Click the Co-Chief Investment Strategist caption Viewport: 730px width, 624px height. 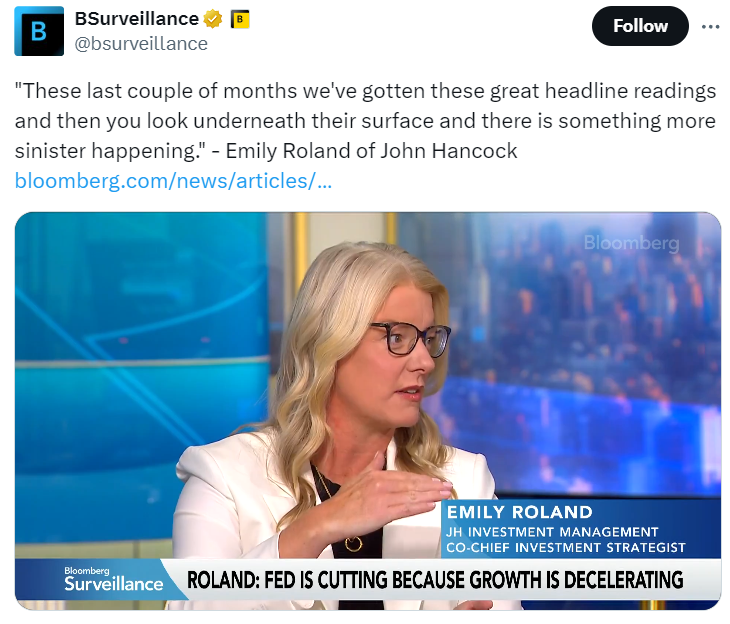point(566,548)
